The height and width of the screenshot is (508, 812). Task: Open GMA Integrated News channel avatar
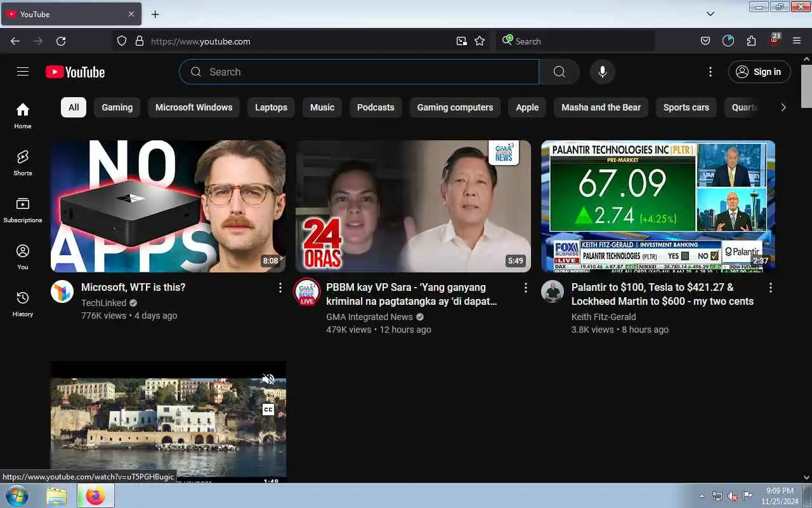307,291
